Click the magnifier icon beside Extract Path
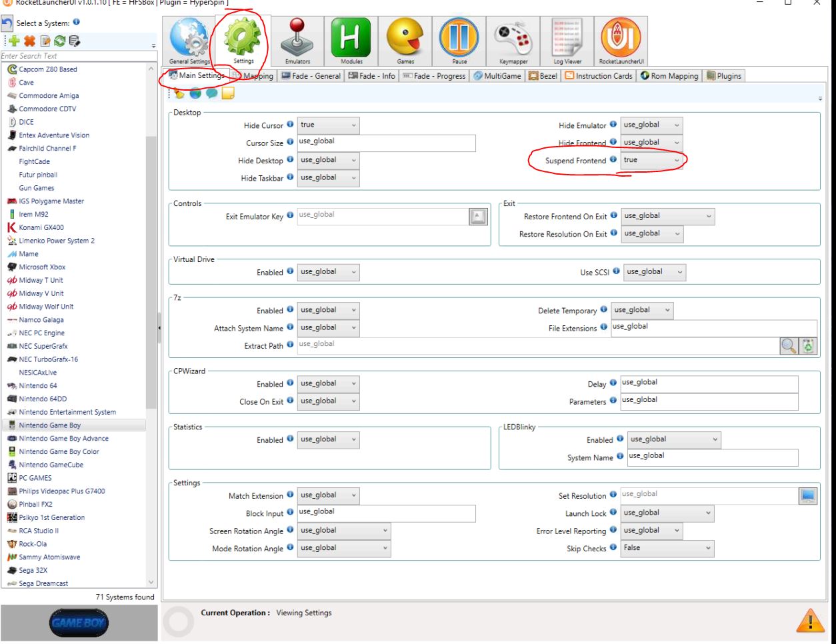The width and height of the screenshot is (836, 644). click(789, 345)
